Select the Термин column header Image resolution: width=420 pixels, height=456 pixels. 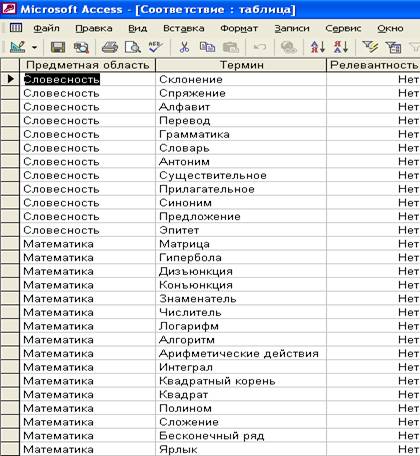point(241,65)
